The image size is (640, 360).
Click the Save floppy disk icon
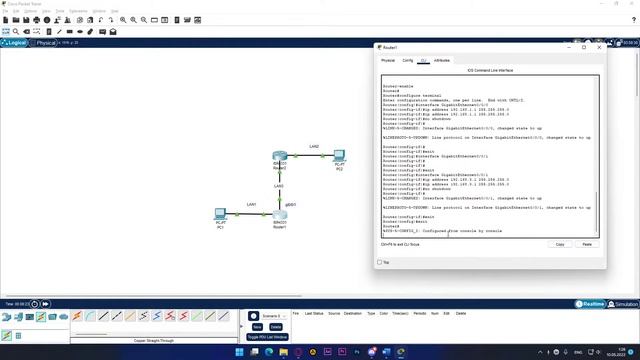click(x=26, y=20)
